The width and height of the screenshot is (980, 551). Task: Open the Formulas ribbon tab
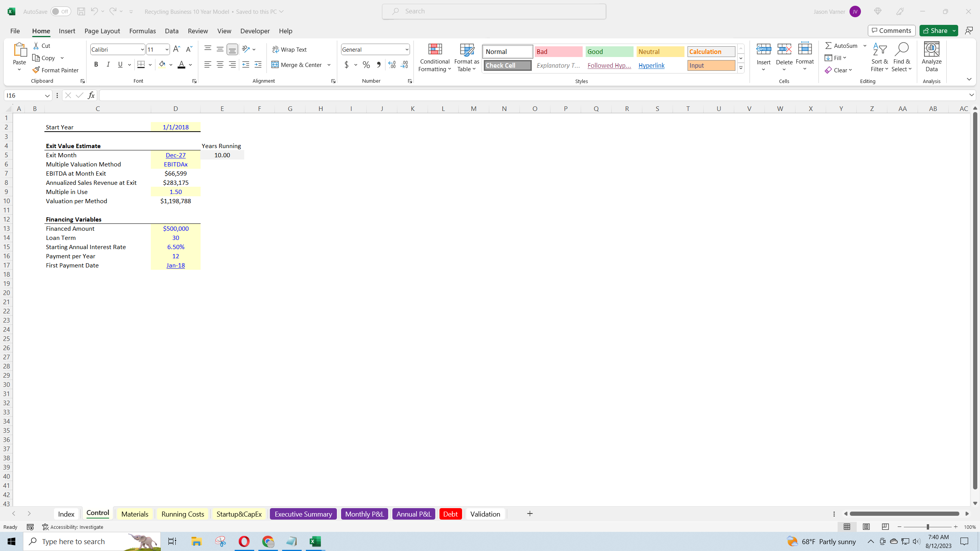click(x=142, y=31)
